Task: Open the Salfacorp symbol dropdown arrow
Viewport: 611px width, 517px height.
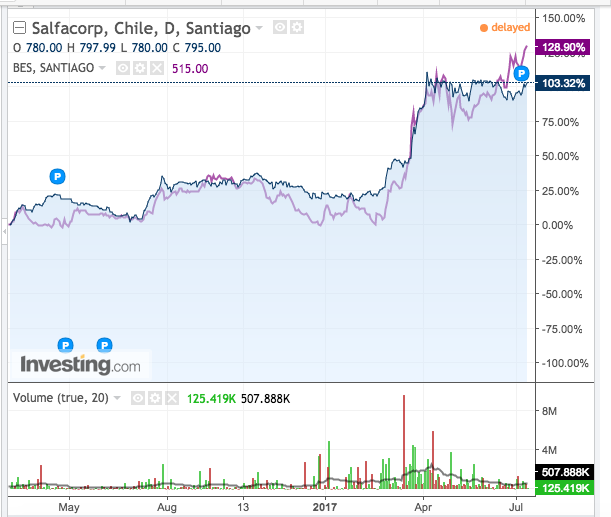Action: point(259,28)
